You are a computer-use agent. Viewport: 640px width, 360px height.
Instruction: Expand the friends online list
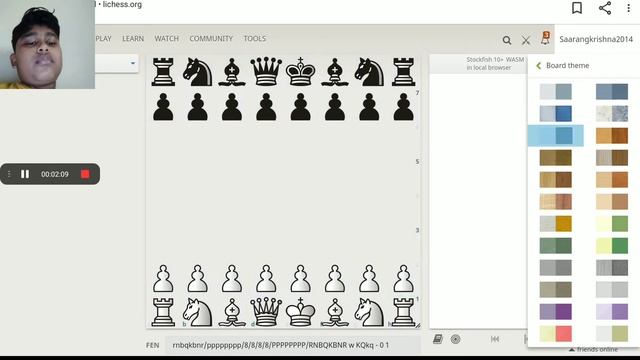593,349
